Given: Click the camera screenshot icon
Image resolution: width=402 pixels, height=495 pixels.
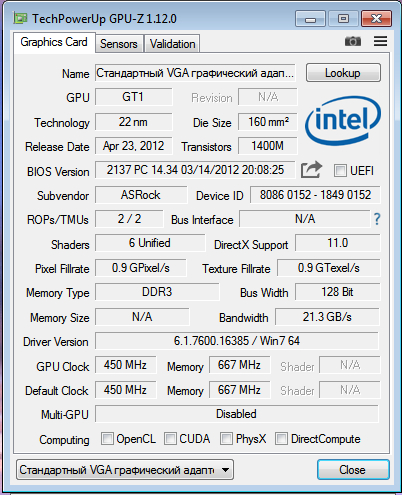Looking at the screenshot, I should click(x=353, y=41).
